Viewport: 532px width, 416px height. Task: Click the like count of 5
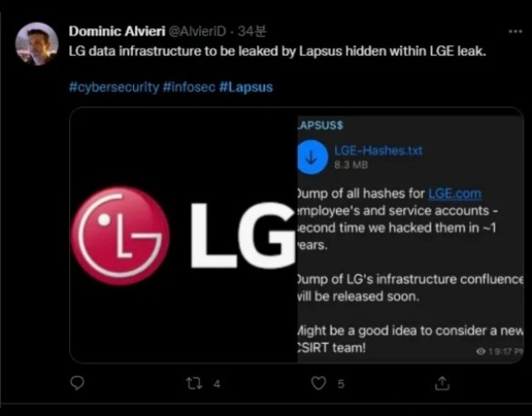tap(340, 384)
